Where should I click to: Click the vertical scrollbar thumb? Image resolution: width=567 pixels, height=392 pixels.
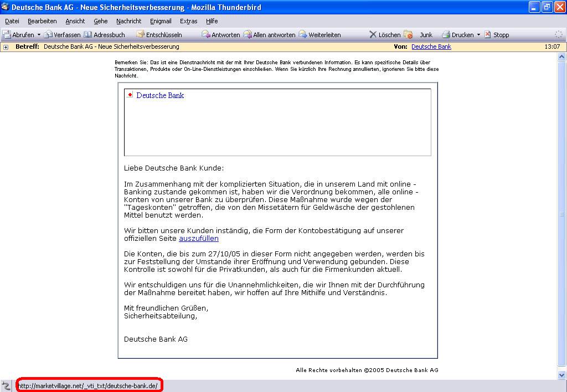click(x=561, y=215)
